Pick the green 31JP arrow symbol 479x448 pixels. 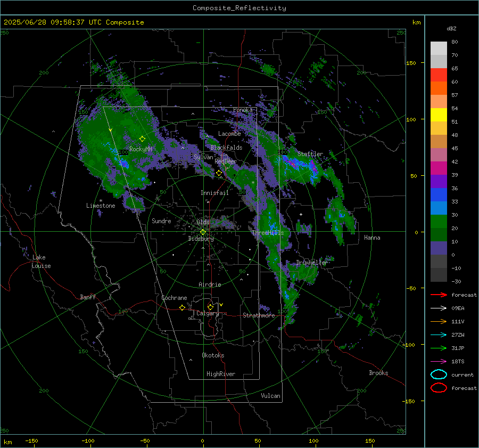click(439, 348)
